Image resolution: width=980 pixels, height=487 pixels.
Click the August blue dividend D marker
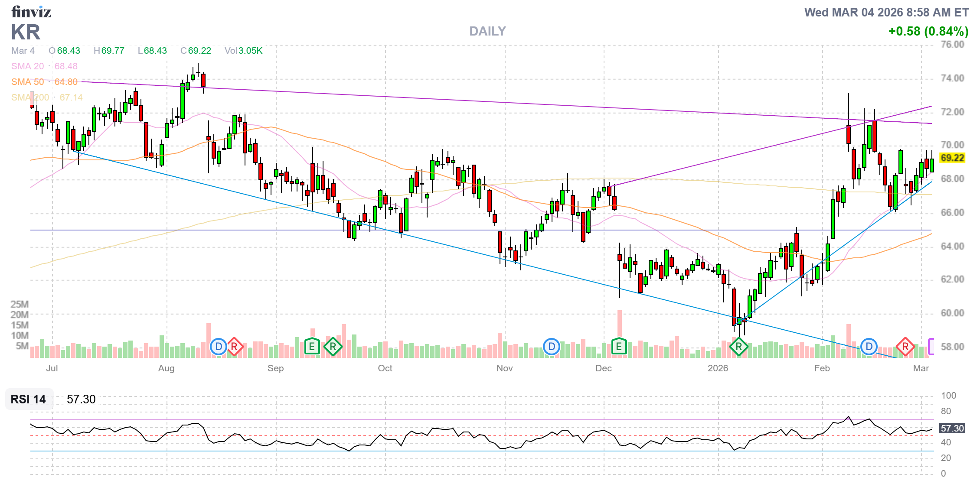click(x=219, y=347)
